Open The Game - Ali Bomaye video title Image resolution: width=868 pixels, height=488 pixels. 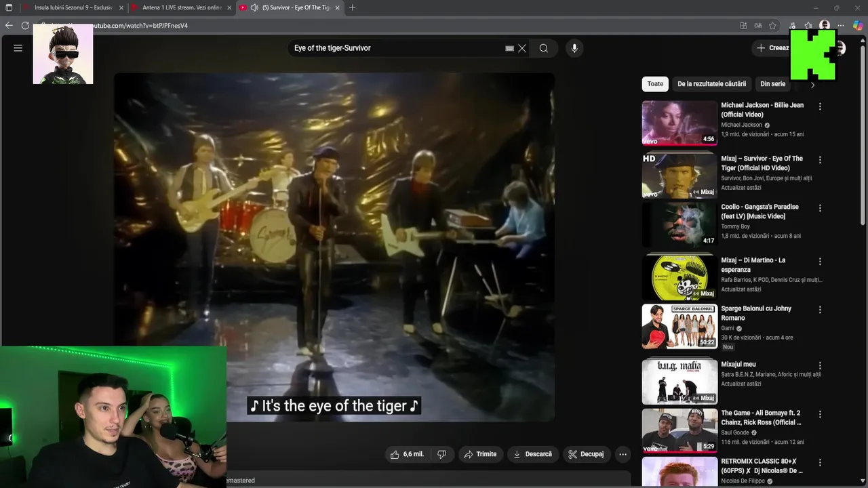pyautogui.click(x=761, y=418)
